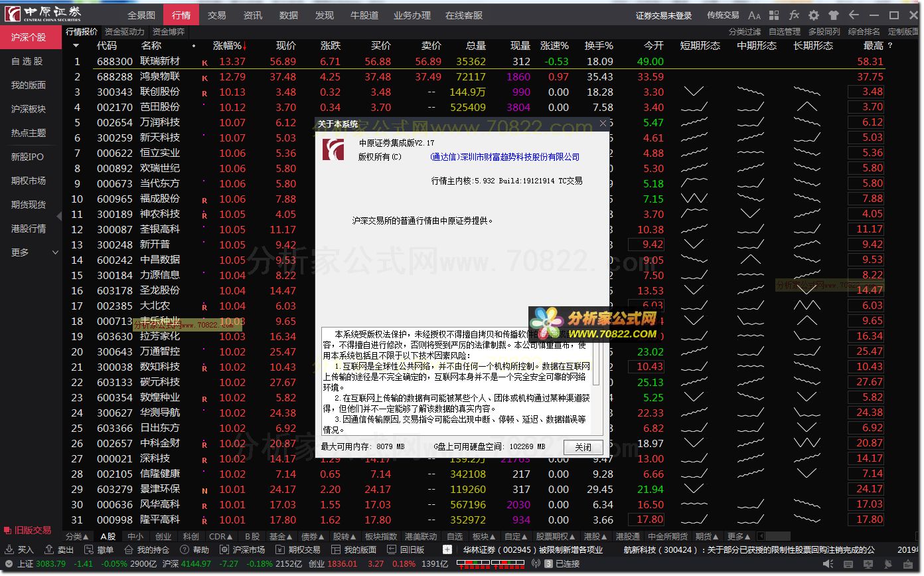924x576 pixels.
Task: Click 传统交易 in the title bar
Action: click(723, 15)
